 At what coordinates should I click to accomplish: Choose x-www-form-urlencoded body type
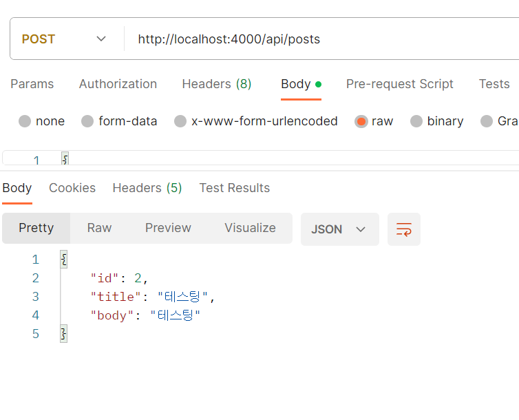click(x=180, y=121)
